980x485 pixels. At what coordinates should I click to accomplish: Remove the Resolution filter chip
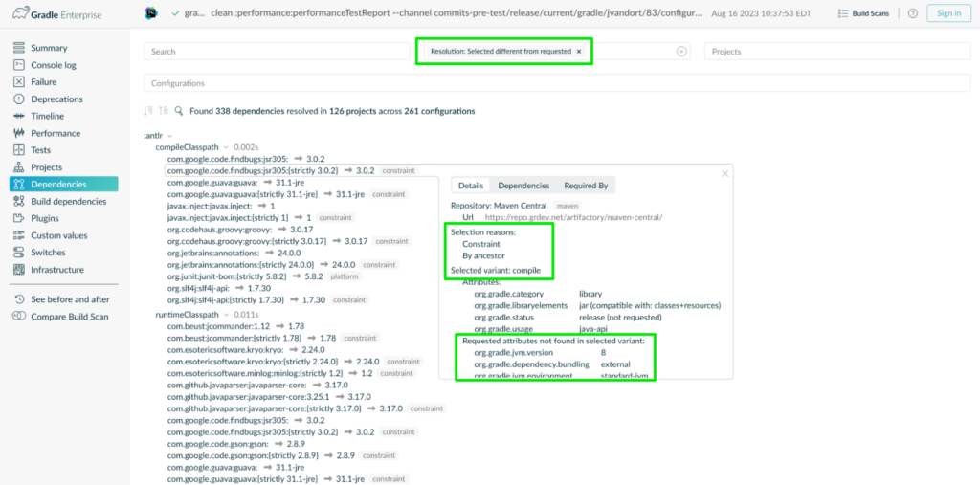[x=579, y=52]
